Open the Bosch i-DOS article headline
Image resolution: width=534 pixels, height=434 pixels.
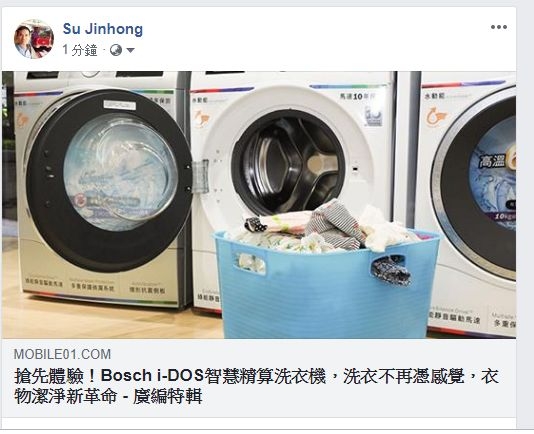(x=256, y=386)
